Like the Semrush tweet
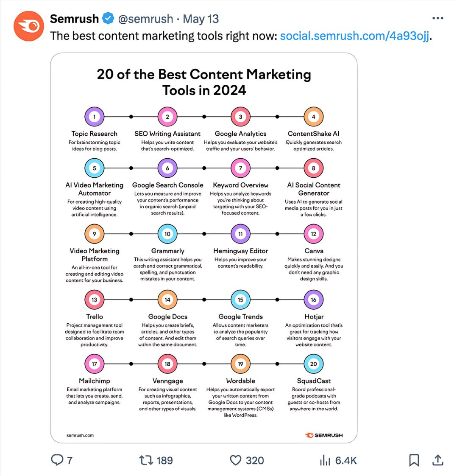Image resolution: width=457 pixels, height=476 pixels. [236, 460]
